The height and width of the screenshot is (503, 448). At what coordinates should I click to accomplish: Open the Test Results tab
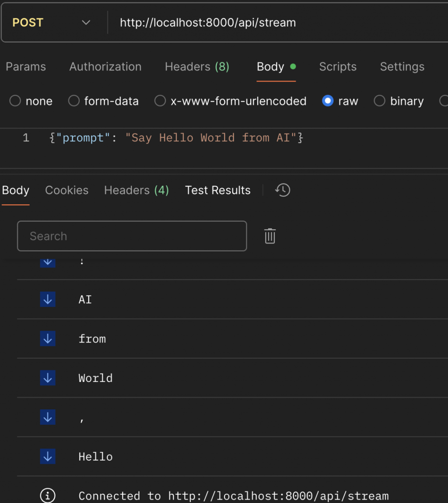point(218,190)
